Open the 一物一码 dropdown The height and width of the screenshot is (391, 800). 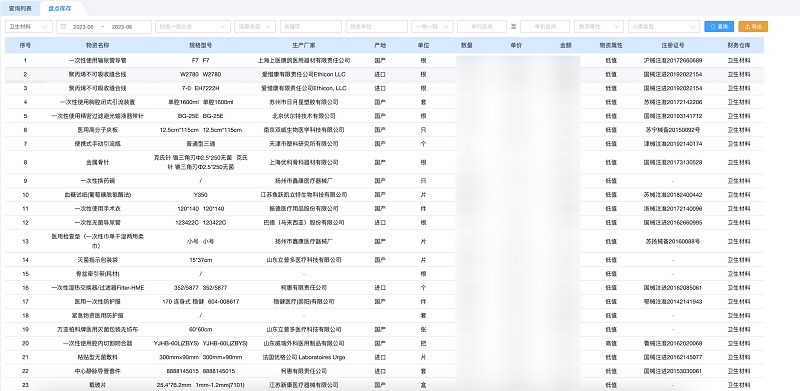[x=432, y=27]
